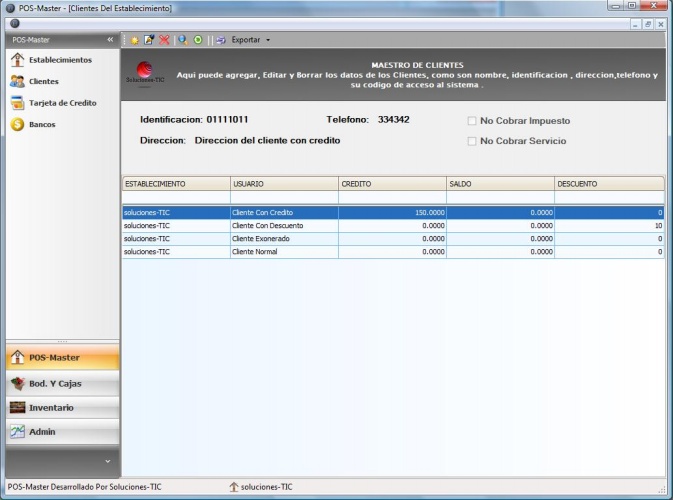Click the magnifier search icon in toolbar
This screenshot has height=500, width=673.
point(183,40)
